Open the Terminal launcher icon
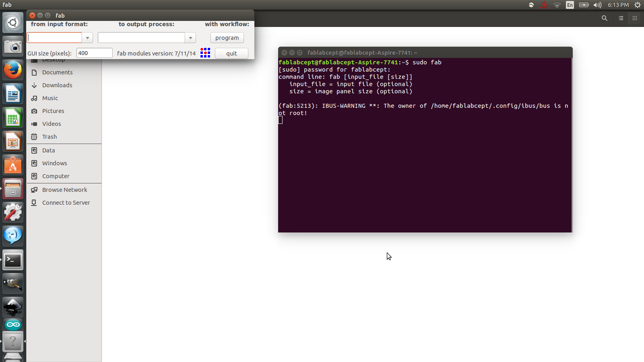 coord(13,260)
